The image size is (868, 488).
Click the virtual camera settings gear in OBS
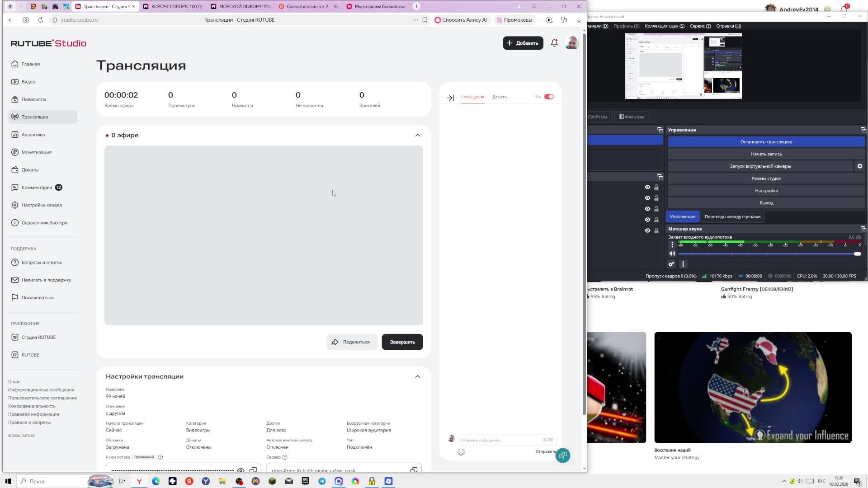pyautogui.click(x=860, y=166)
